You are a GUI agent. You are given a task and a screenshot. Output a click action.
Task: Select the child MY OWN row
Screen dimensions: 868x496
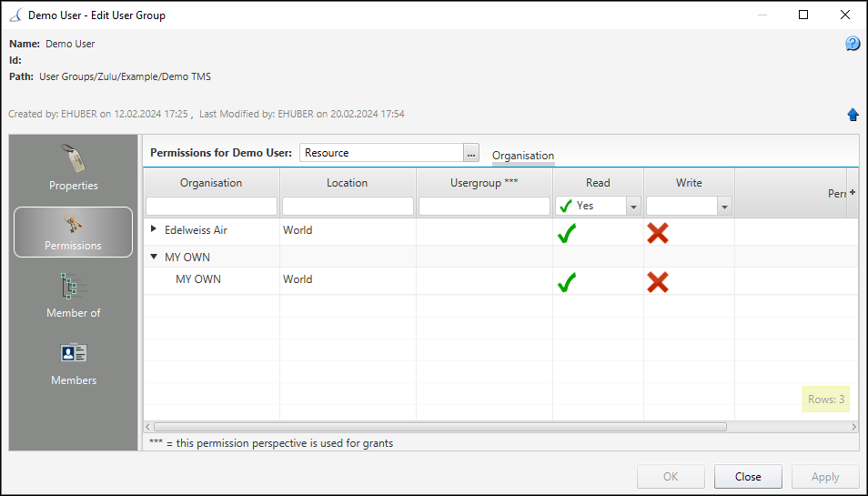click(198, 279)
